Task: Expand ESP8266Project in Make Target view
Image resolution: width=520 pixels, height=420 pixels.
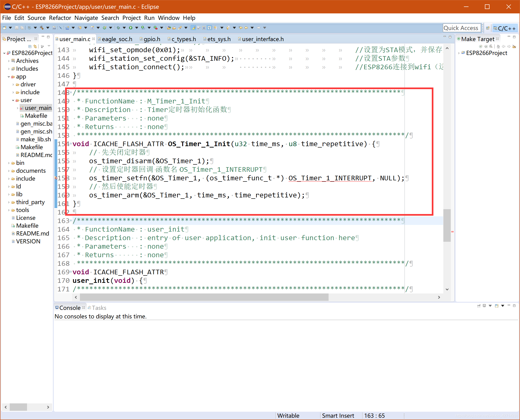Action: click(x=459, y=53)
